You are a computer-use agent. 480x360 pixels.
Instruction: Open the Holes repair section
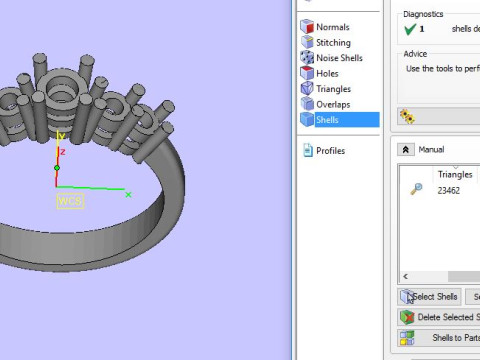(x=320, y=73)
